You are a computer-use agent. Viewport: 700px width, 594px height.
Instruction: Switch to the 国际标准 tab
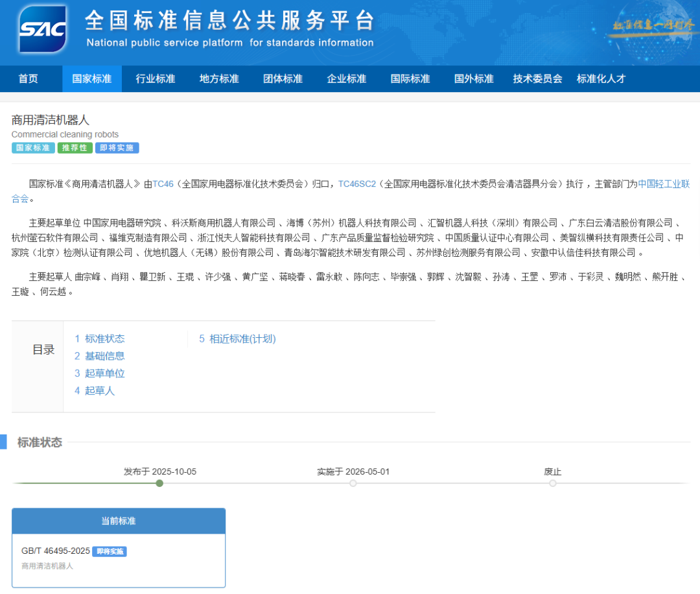click(410, 78)
